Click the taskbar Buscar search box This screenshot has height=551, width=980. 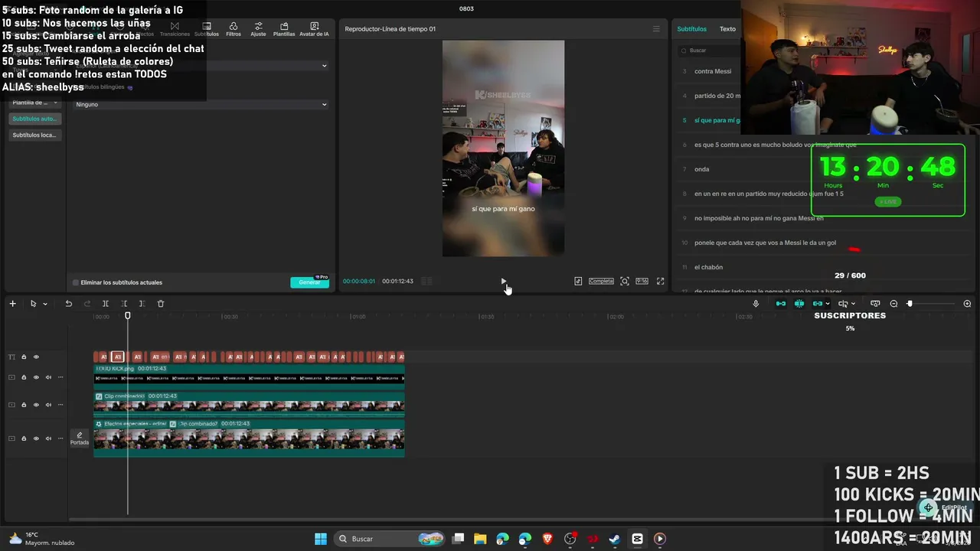click(390, 539)
